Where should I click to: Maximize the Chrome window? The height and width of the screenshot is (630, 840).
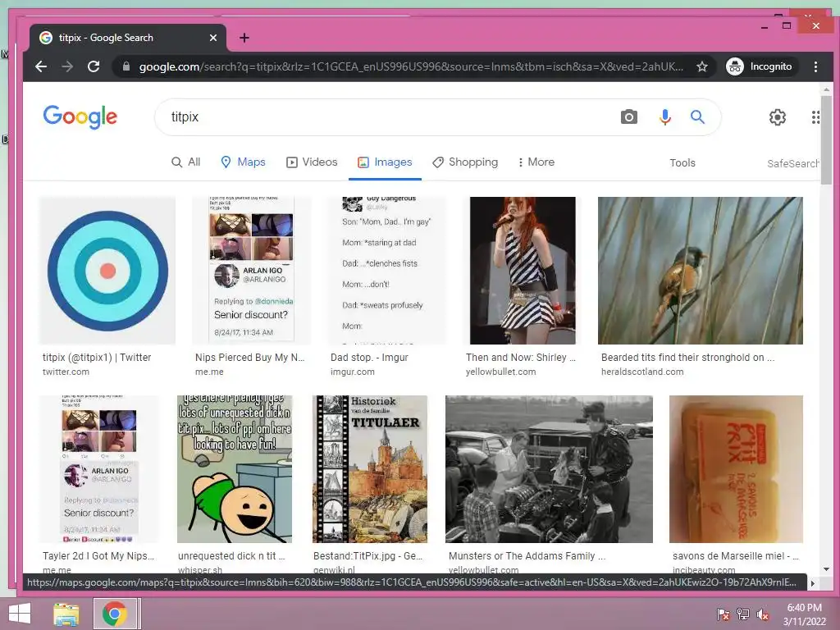[787, 25]
